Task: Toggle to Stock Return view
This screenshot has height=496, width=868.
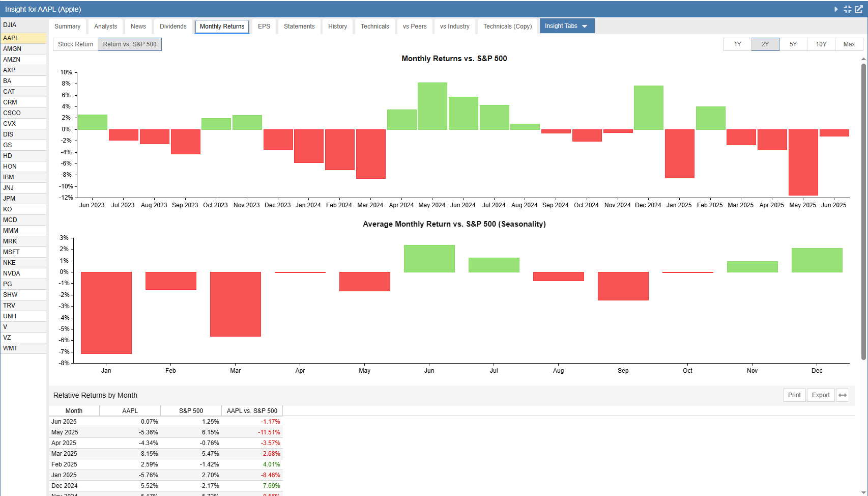Action: [75, 44]
